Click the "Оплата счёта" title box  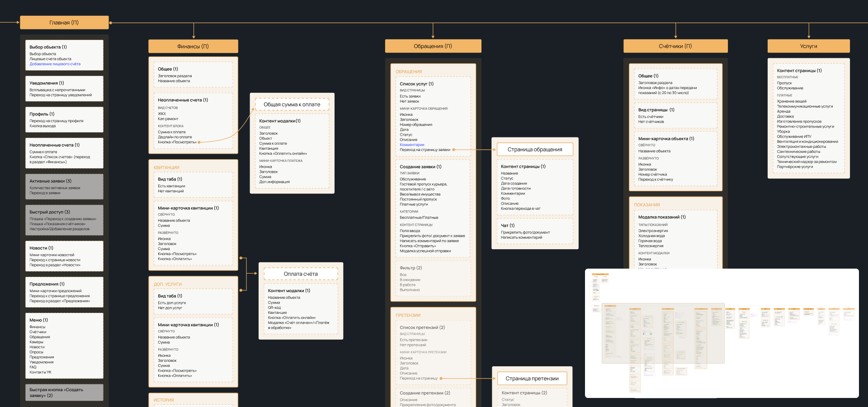[301, 274]
